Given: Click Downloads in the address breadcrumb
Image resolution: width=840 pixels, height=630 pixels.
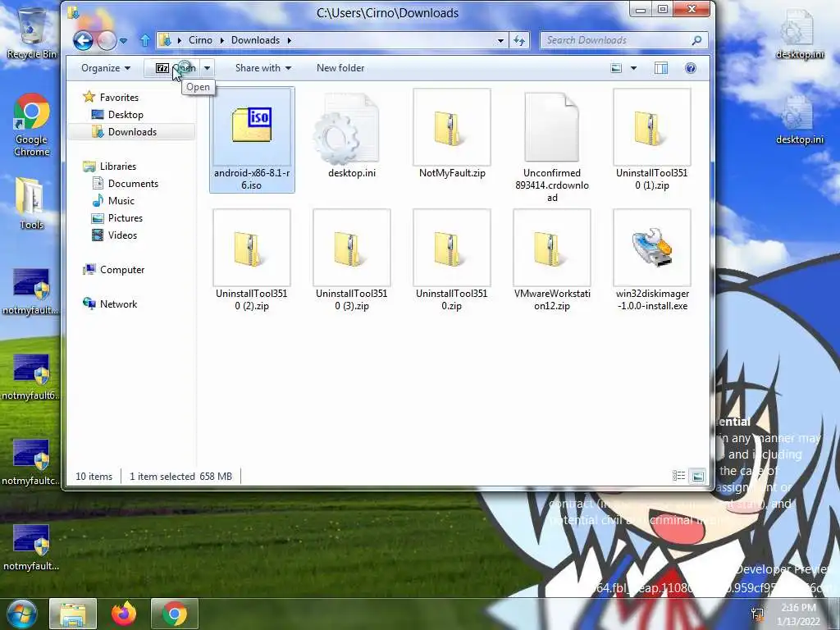Looking at the screenshot, I should pos(256,40).
